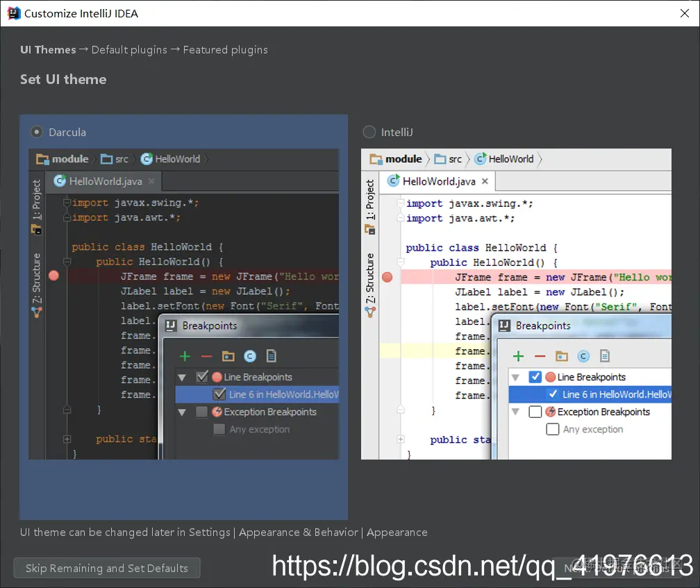Viewport: 700px width, 588px height.
Task: Collapse Exception Breakpoints node in IntelliJ preview
Action: click(x=515, y=412)
